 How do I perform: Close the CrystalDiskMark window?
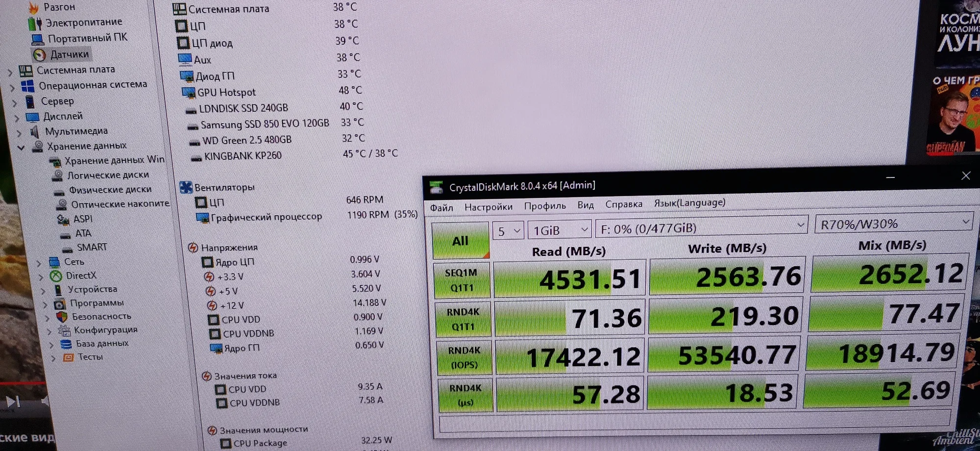(x=965, y=175)
